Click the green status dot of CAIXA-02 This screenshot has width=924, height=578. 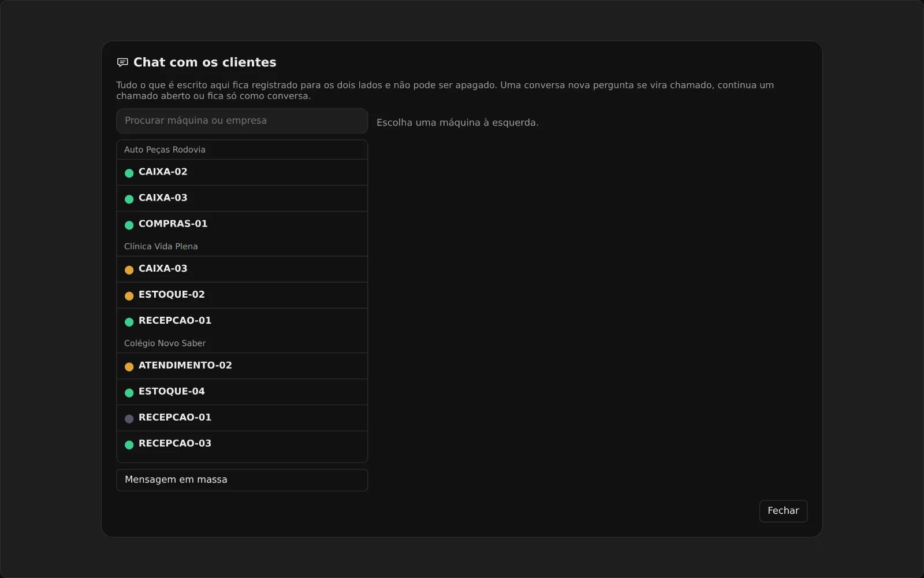[x=129, y=173]
